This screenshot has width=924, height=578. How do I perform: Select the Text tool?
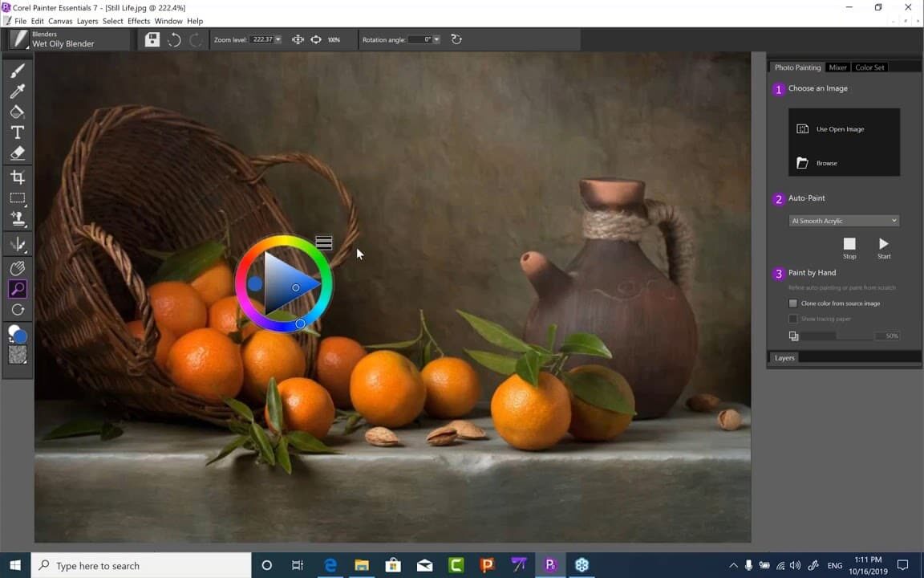click(x=18, y=132)
